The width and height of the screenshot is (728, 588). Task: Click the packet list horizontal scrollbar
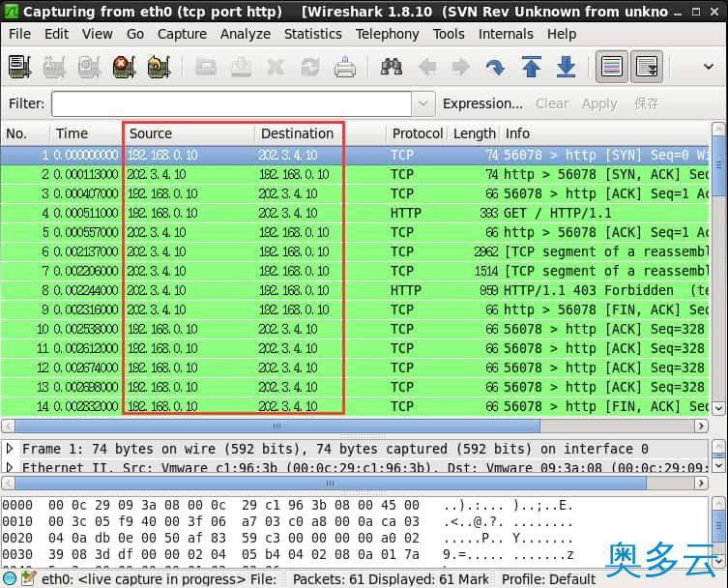[x=277, y=426]
